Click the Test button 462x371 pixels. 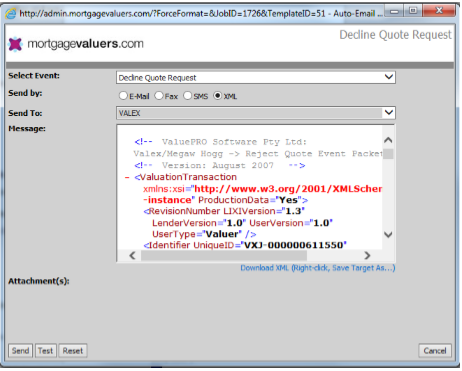tap(46, 351)
